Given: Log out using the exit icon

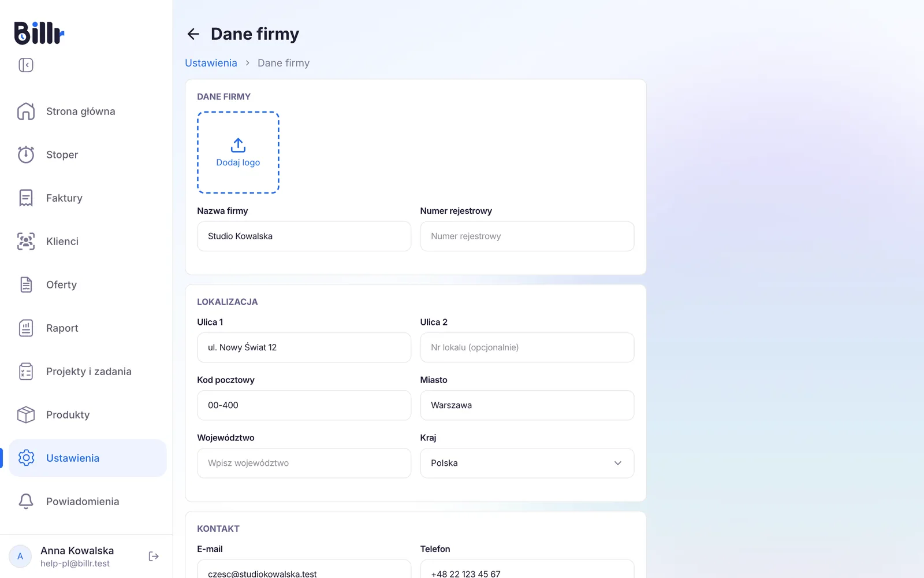Looking at the screenshot, I should (x=154, y=556).
